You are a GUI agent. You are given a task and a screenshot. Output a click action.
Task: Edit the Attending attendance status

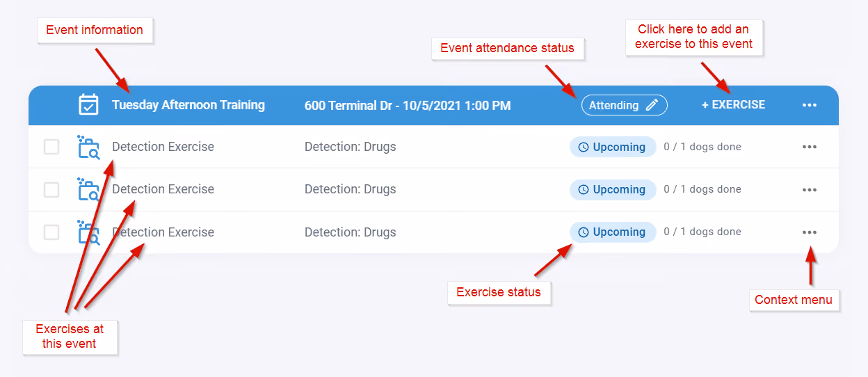[x=625, y=105]
